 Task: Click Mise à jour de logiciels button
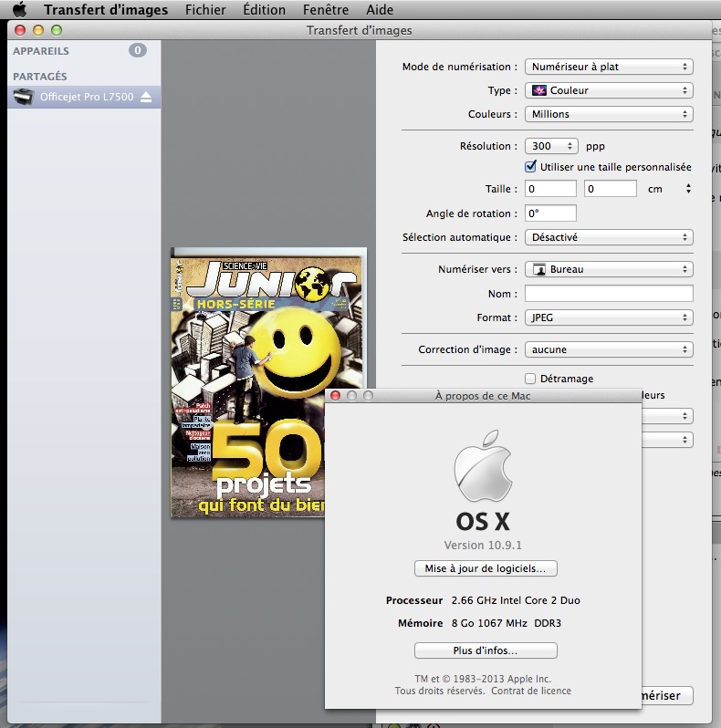(x=486, y=568)
